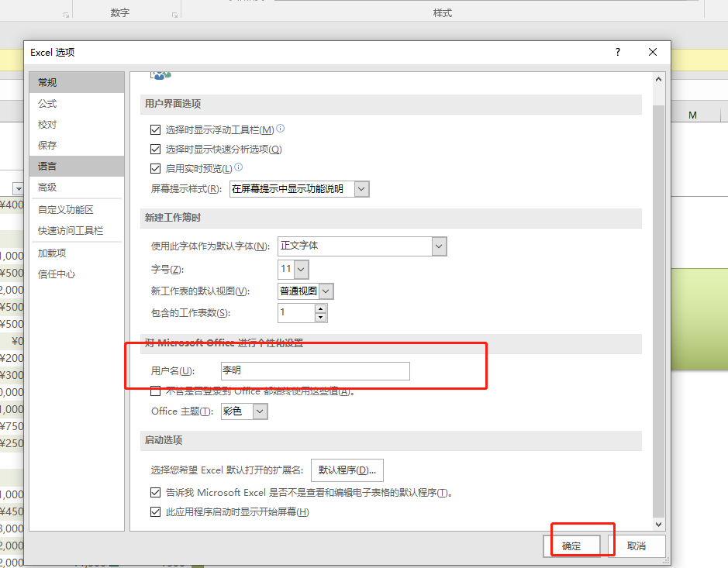The image size is (728, 568).
Task: Toggle always use these values checkbox under username
Action: coord(156,391)
